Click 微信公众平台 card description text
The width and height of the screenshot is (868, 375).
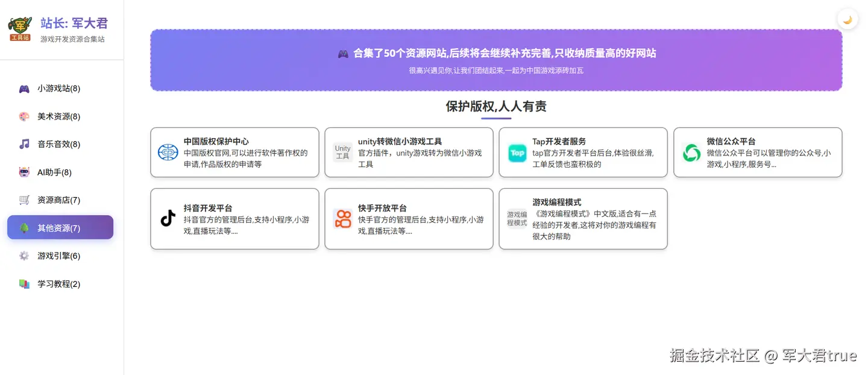click(769, 159)
